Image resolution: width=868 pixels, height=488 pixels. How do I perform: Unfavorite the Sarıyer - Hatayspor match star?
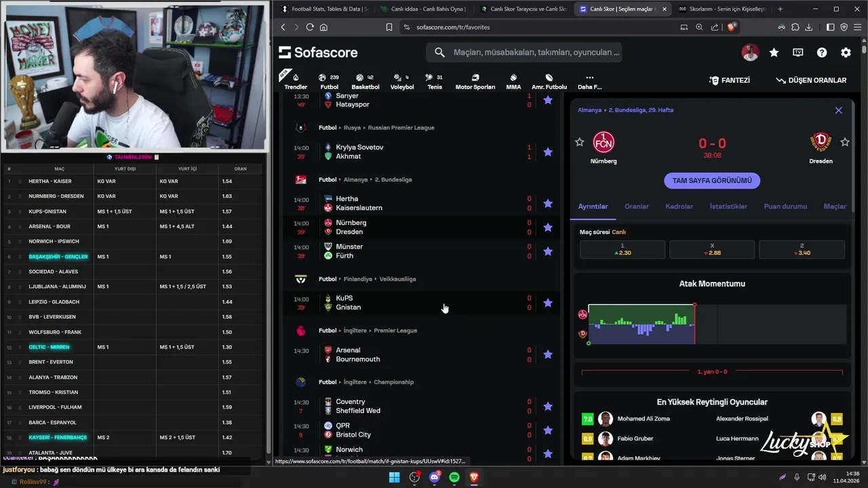548,100
